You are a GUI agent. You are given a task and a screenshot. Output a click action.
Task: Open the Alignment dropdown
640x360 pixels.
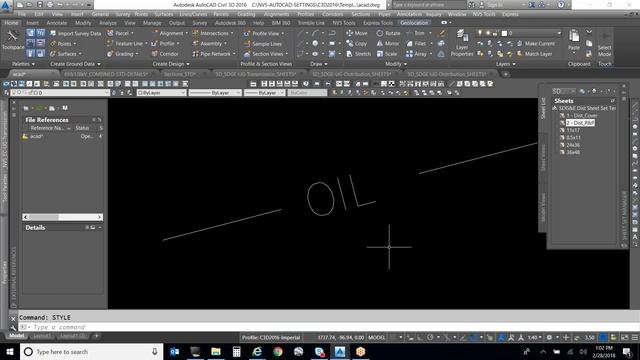[x=170, y=33]
